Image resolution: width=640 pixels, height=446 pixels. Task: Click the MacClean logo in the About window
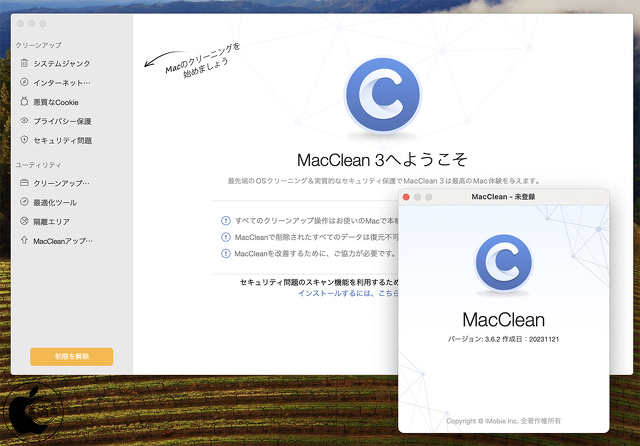pyautogui.click(x=504, y=262)
